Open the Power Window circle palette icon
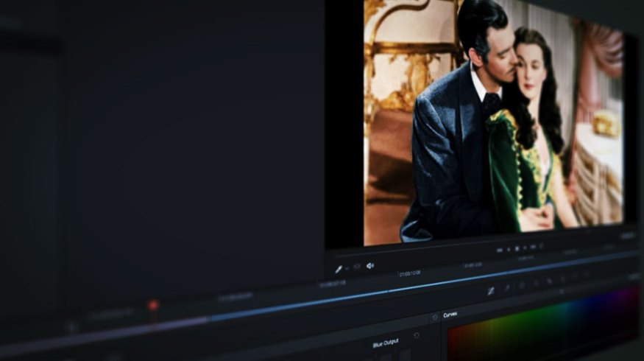 (x=522, y=286)
